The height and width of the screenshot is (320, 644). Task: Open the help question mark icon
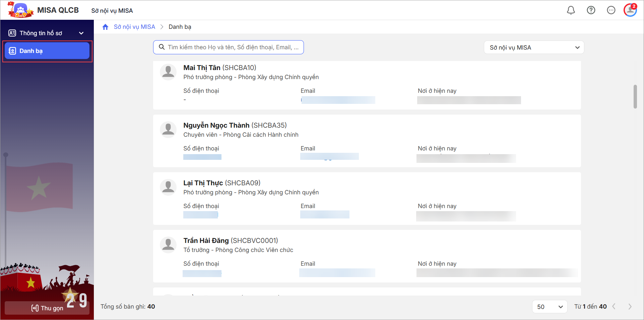click(591, 10)
